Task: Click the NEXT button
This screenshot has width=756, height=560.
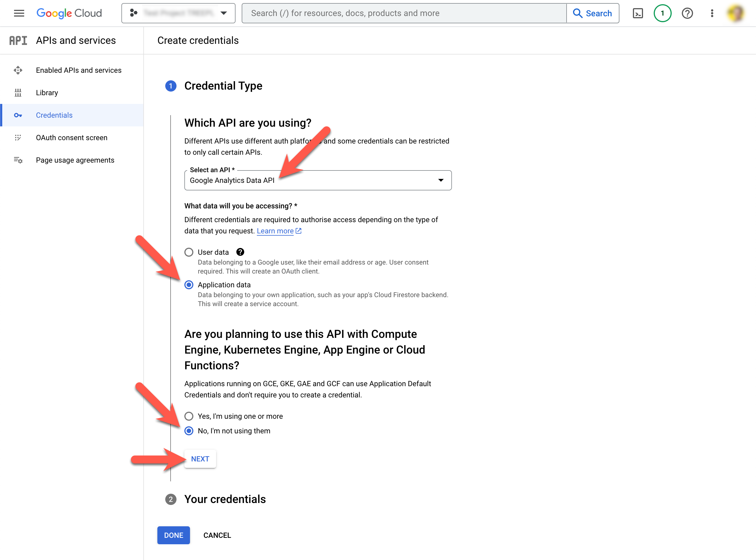Action: click(200, 459)
